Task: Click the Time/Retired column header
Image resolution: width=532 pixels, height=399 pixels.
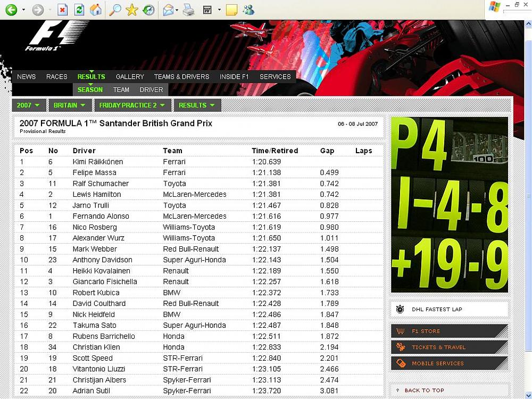Action: (275, 151)
